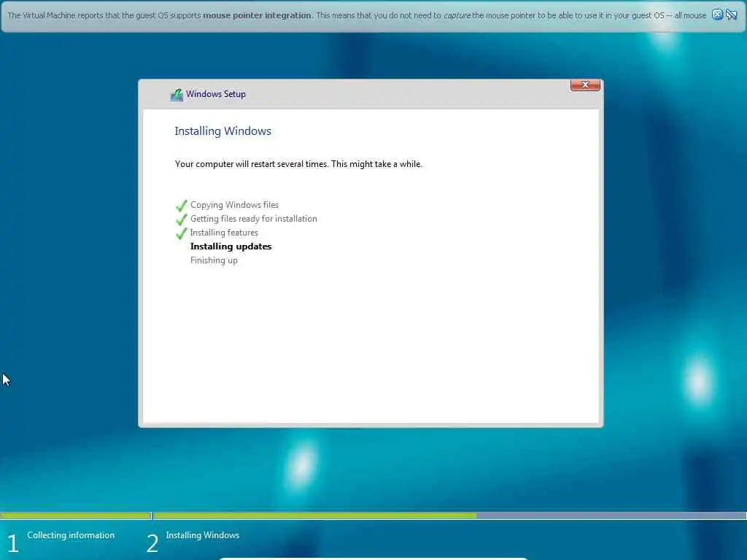Click the don't-show-again icon in the notification bar
Image resolution: width=747 pixels, height=560 pixels.
[x=731, y=15]
